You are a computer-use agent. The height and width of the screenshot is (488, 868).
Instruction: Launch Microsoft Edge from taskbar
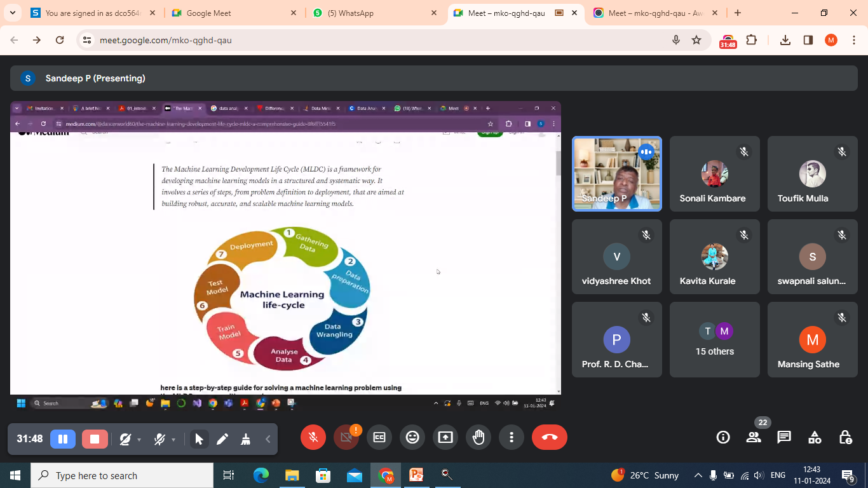click(x=261, y=475)
